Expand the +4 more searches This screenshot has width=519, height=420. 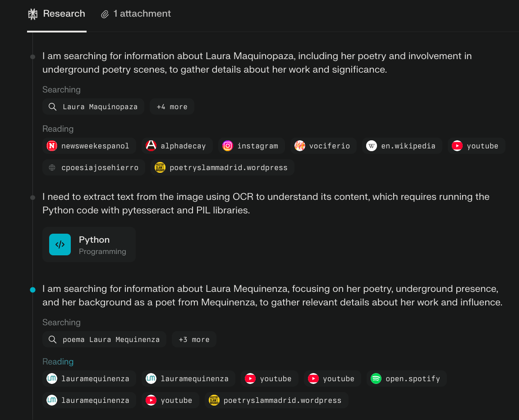pos(172,107)
